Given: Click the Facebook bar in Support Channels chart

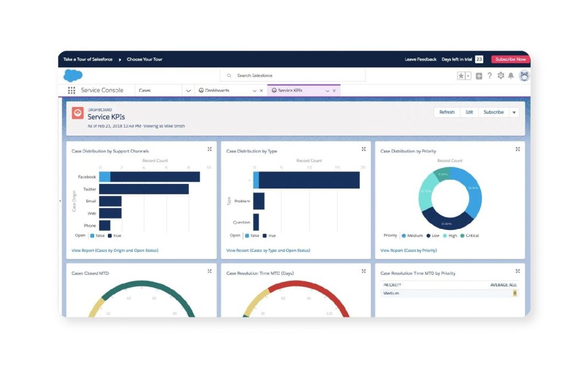Looking at the screenshot, I should click(x=150, y=177).
